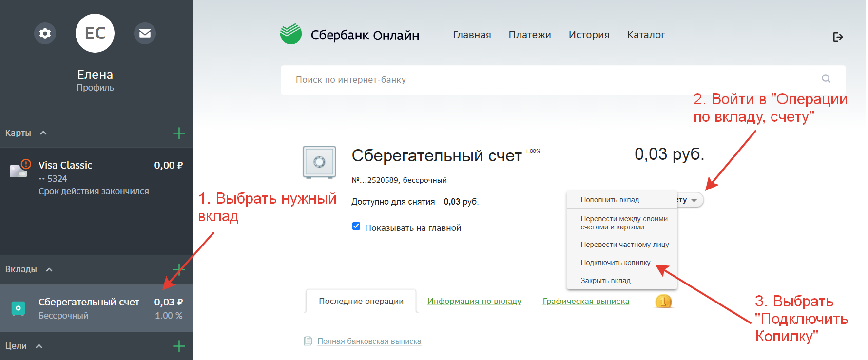Click the 0,00 ₽ Visa balance
Screen dimensions: 868x360
coord(168,165)
